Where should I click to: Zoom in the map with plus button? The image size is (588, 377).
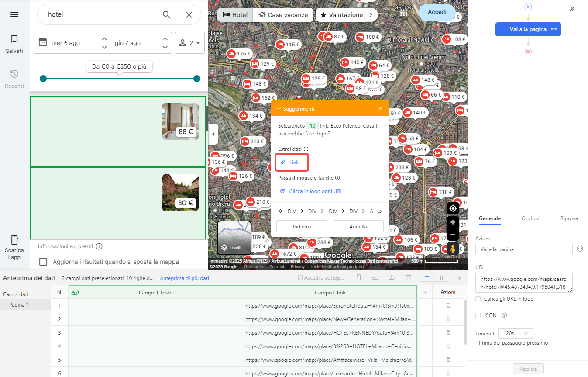(x=453, y=222)
